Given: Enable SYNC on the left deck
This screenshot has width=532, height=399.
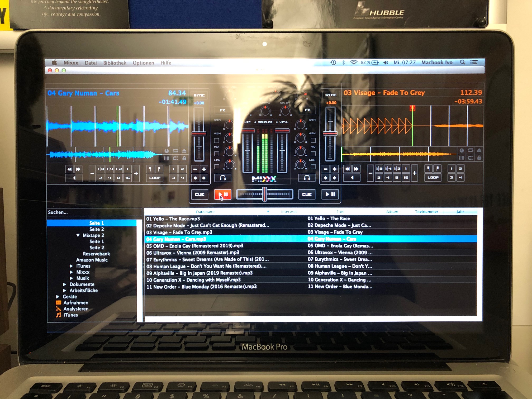Looking at the screenshot, I should (x=199, y=95).
